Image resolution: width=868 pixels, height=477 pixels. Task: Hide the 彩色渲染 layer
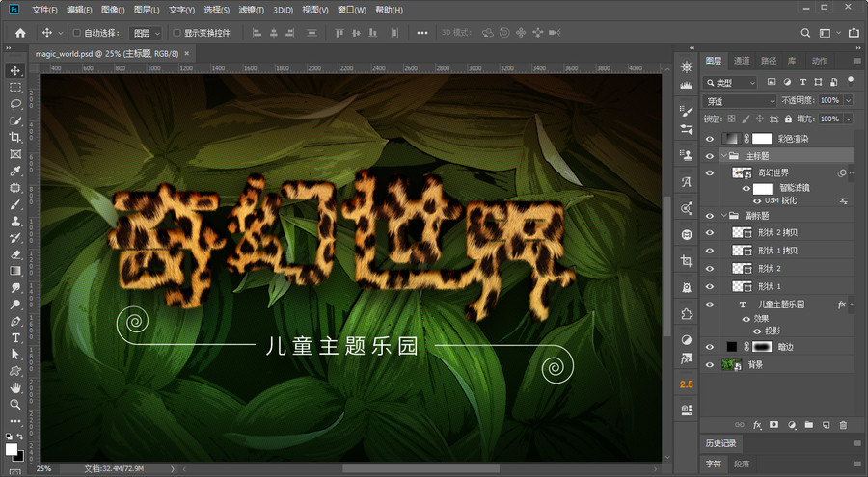tap(710, 139)
